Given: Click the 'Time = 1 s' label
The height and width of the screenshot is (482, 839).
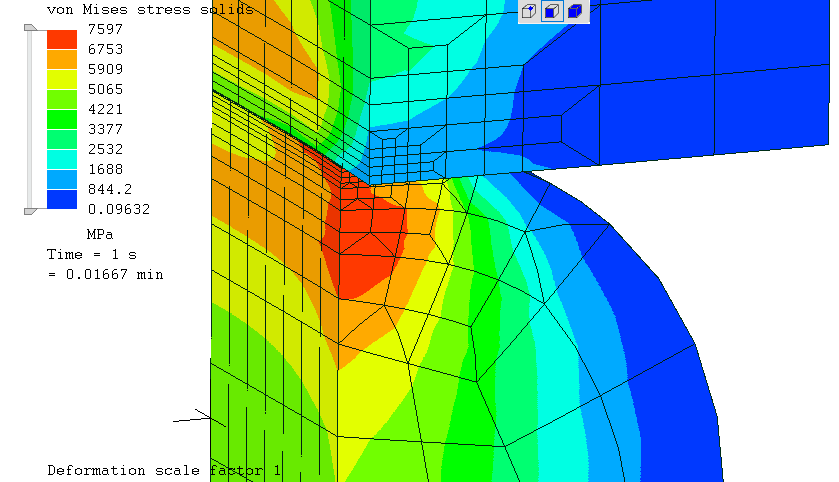Looking at the screenshot, I should pos(91,254).
